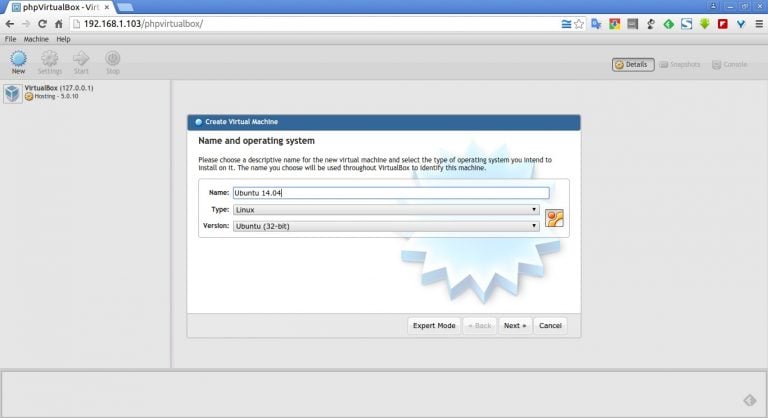Viewport: 768px width, 418px height.
Task: Click Next to continue the wizard
Action: point(515,325)
